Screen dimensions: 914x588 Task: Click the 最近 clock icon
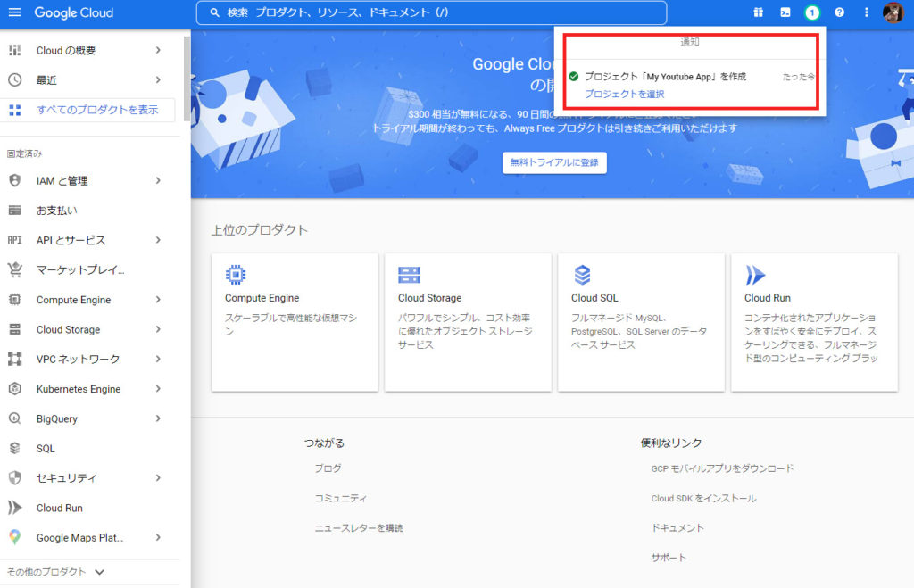click(x=14, y=79)
